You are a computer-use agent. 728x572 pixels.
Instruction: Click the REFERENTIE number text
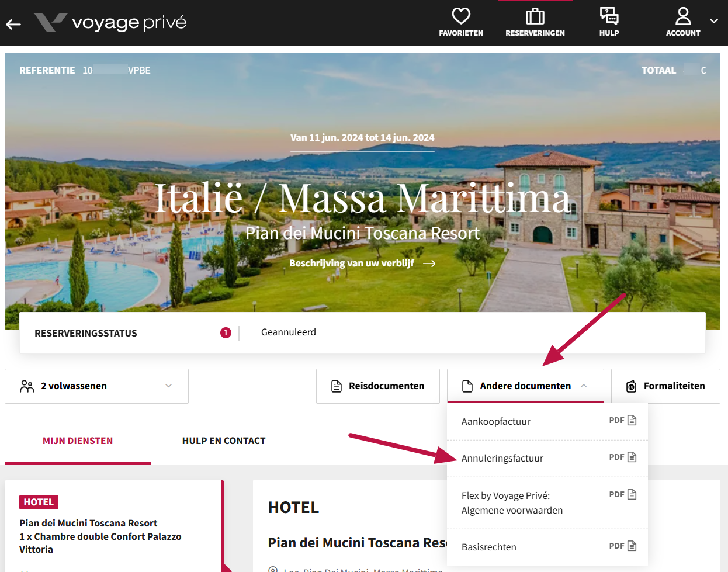click(116, 70)
